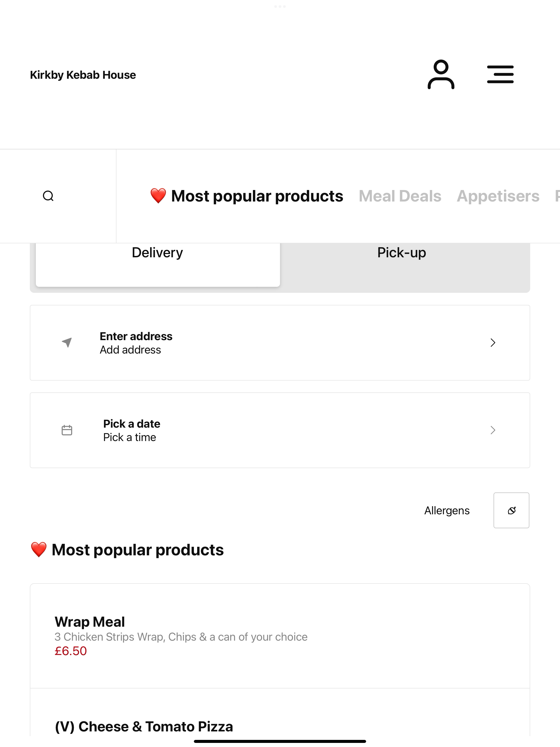Click the calendar icon

pos(67,430)
